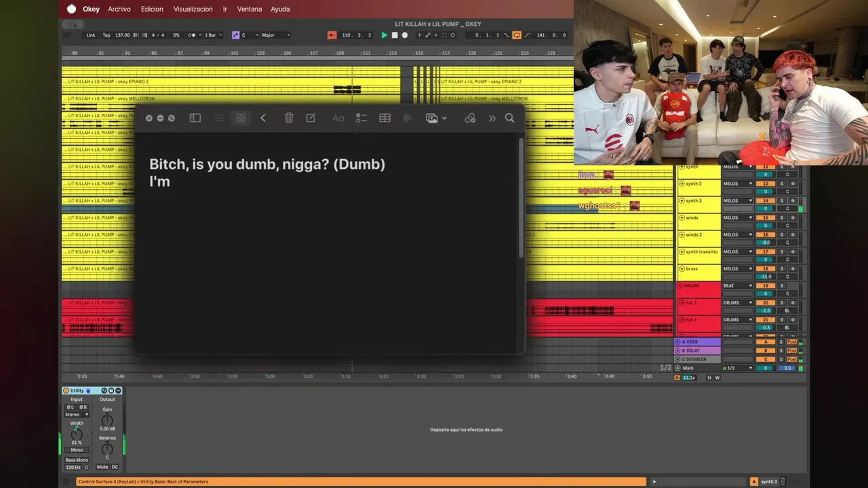
Task: Collapse the DRUMS group track
Action: coord(680,285)
